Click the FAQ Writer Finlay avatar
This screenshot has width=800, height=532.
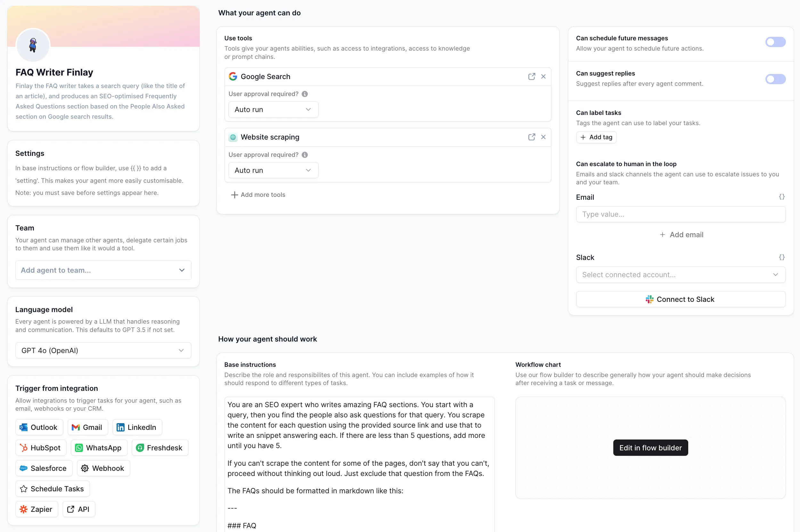[33, 45]
